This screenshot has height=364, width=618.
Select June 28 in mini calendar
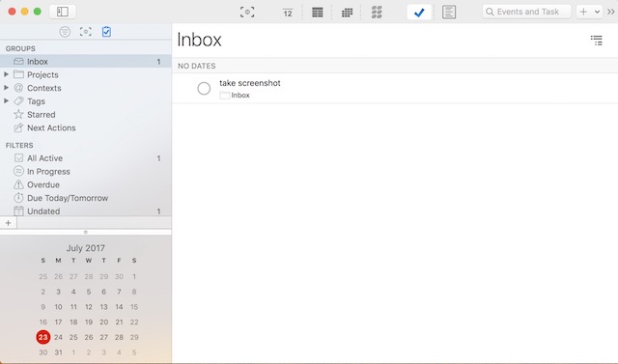[89, 277]
